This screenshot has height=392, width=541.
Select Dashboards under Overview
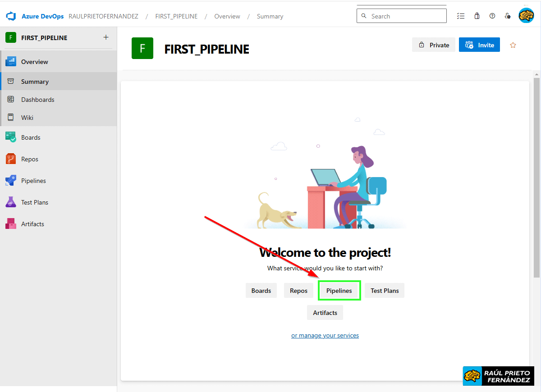37,100
